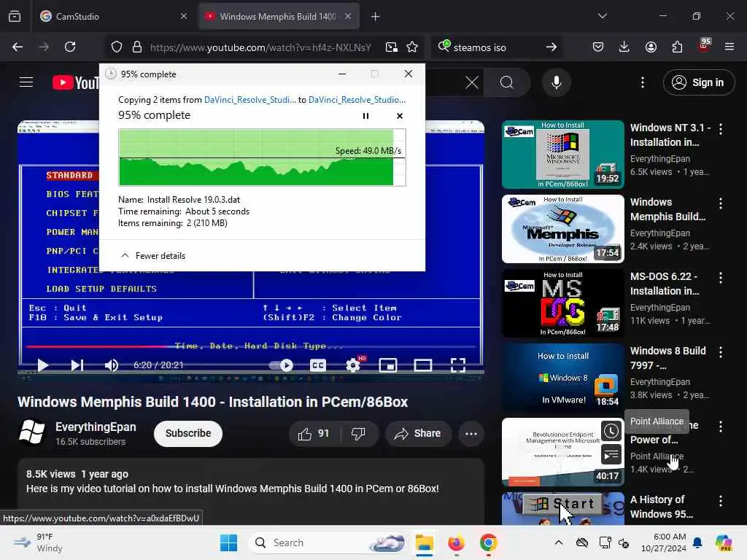747x560 pixels.
Task: Mute the video volume
Action: (x=111, y=365)
